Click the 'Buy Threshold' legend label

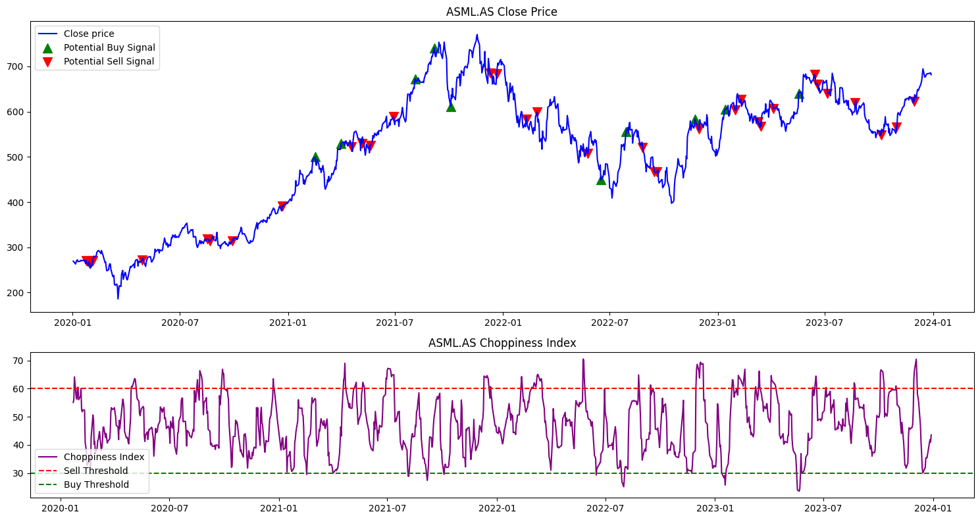pos(96,484)
